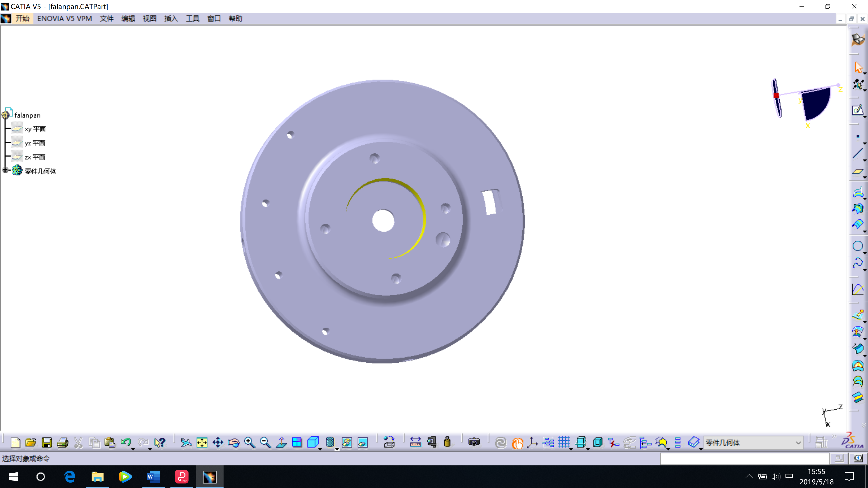
Task: Click the Save floppy disk button
Action: (x=47, y=442)
